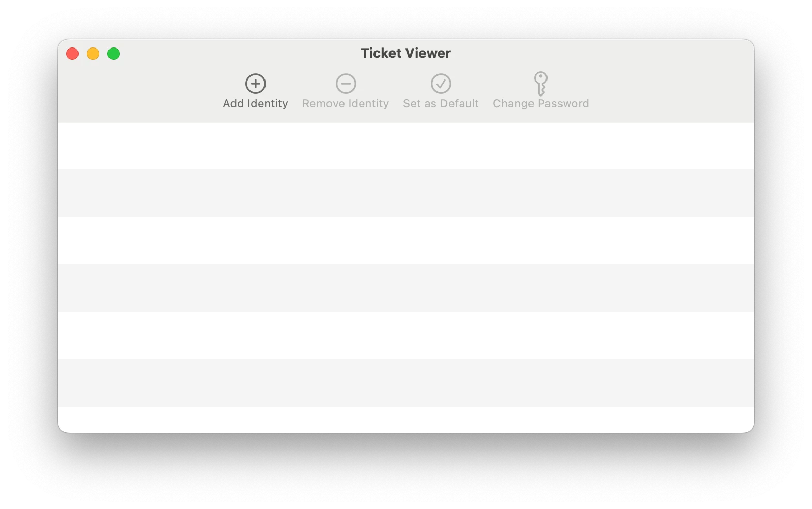Click the key icon for Change Password
Image resolution: width=812 pixels, height=509 pixels.
(x=540, y=84)
